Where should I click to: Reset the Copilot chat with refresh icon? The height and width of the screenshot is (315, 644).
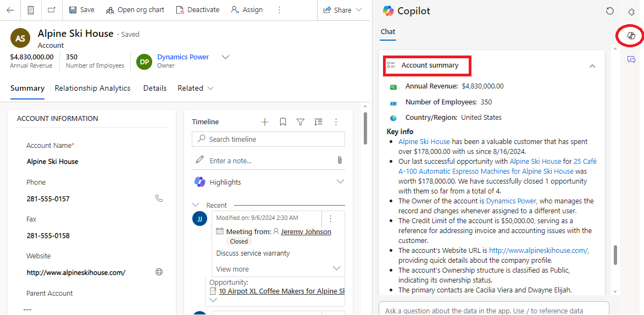(x=610, y=11)
